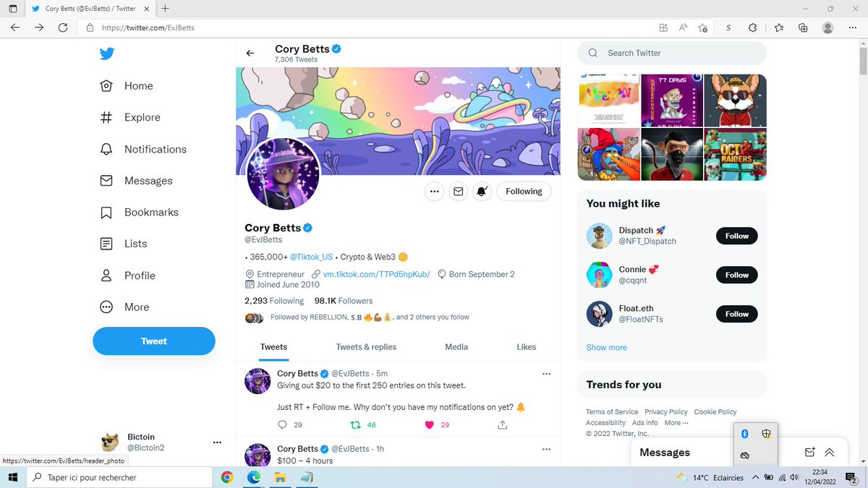Follow Dispatch @NFT_Dispatch
The width and height of the screenshot is (868, 488).
(x=737, y=236)
